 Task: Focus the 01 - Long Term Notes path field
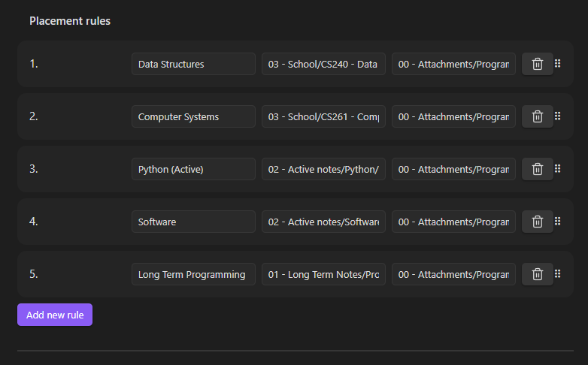click(x=323, y=274)
